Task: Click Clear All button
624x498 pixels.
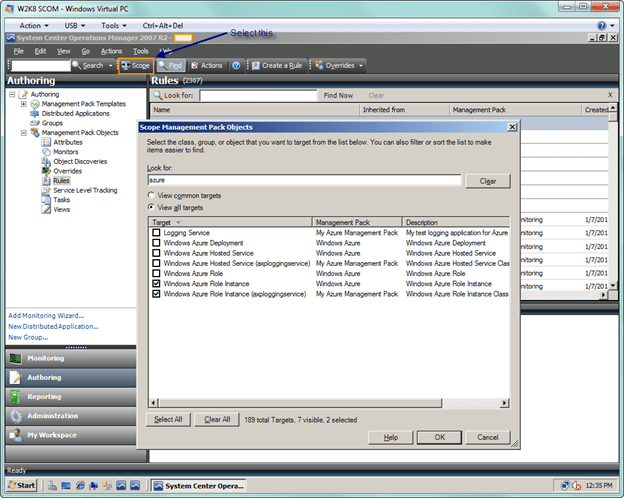Action: [x=217, y=420]
